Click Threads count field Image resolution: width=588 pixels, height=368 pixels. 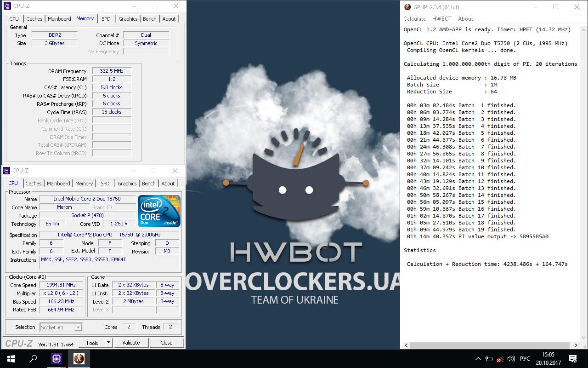[x=170, y=327]
